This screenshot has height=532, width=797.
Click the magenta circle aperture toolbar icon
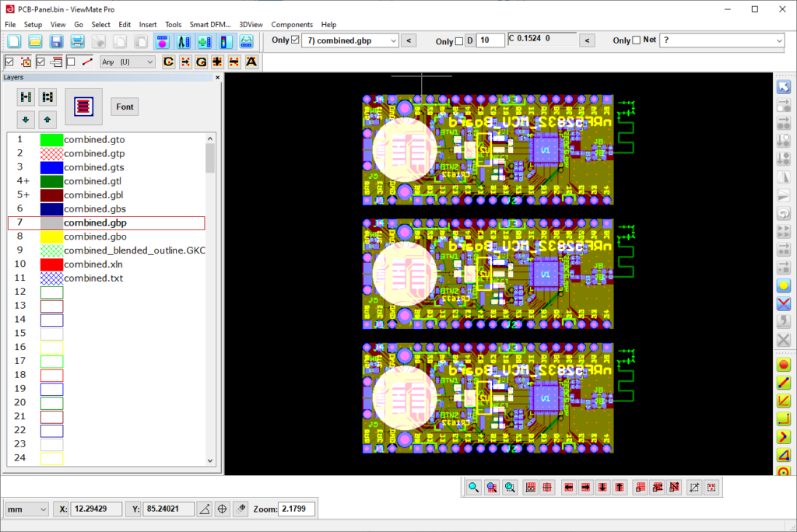(162, 42)
